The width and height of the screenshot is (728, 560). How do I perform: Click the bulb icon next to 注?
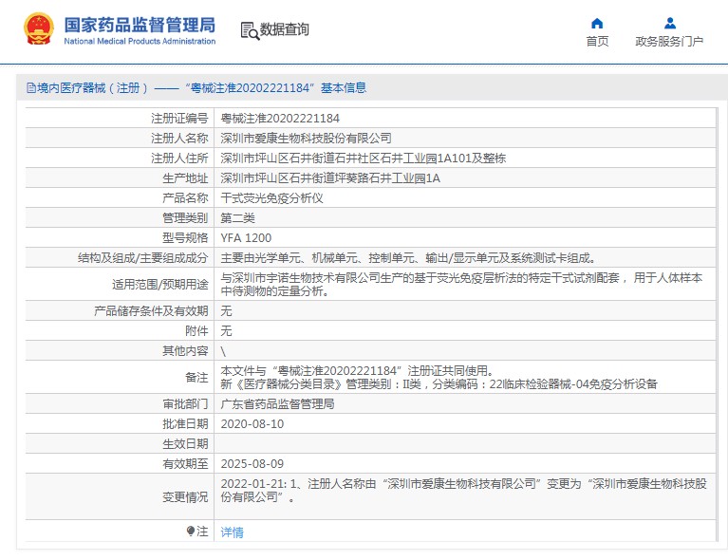click(191, 532)
